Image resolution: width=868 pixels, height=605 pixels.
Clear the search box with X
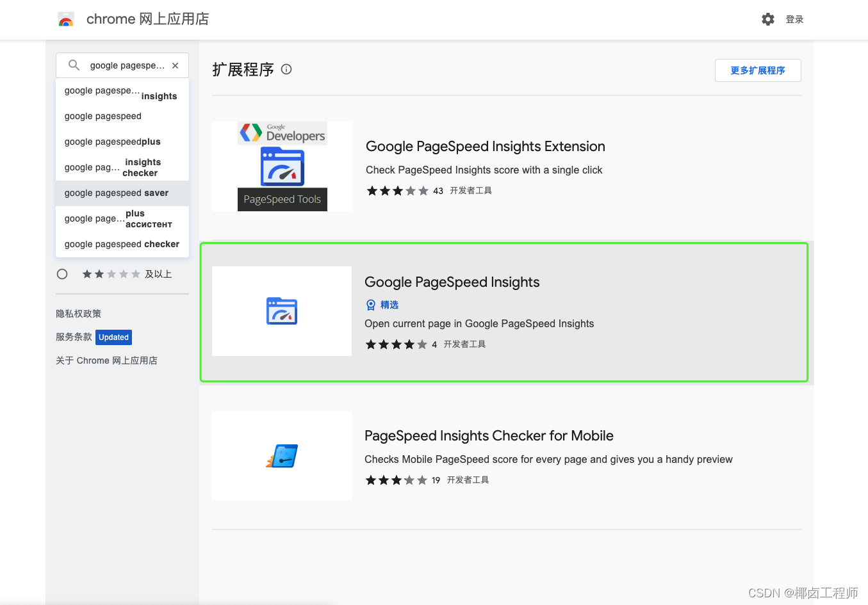coord(176,65)
